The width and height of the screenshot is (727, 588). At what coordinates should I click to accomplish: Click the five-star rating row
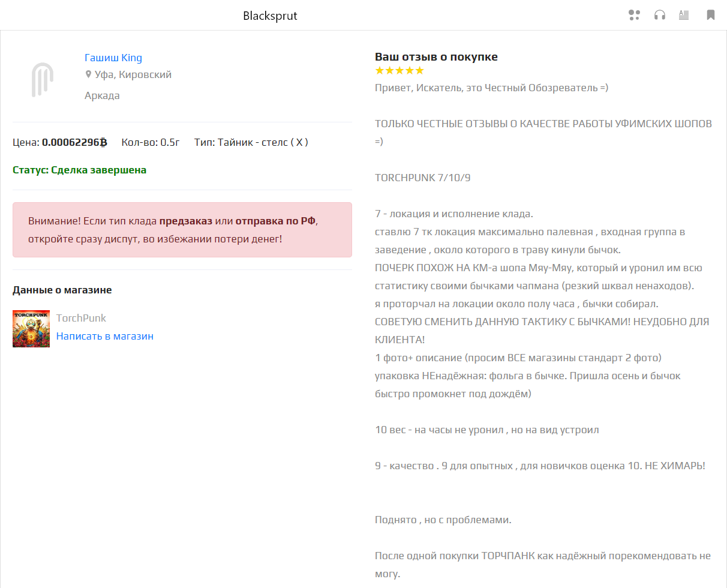(399, 71)
